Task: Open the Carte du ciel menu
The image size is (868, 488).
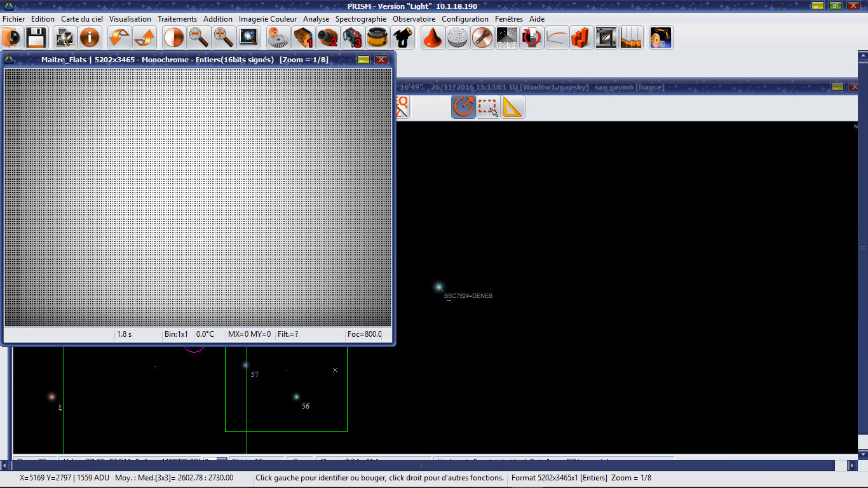Action: [81, 19]
